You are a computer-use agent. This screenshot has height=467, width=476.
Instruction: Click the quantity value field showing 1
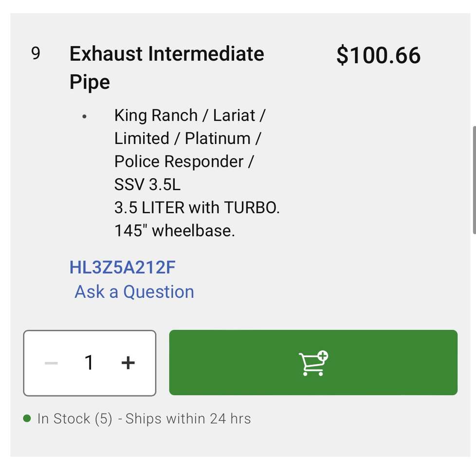pyautogui.click(x=89, y=363)
